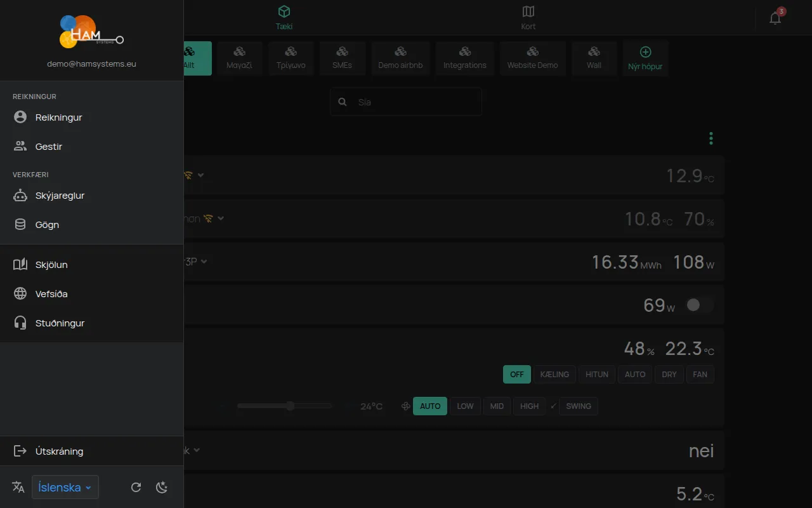The image size is (812, 508).
Task: Open the Íslenska language dropdown
Action: pos(65,487)
